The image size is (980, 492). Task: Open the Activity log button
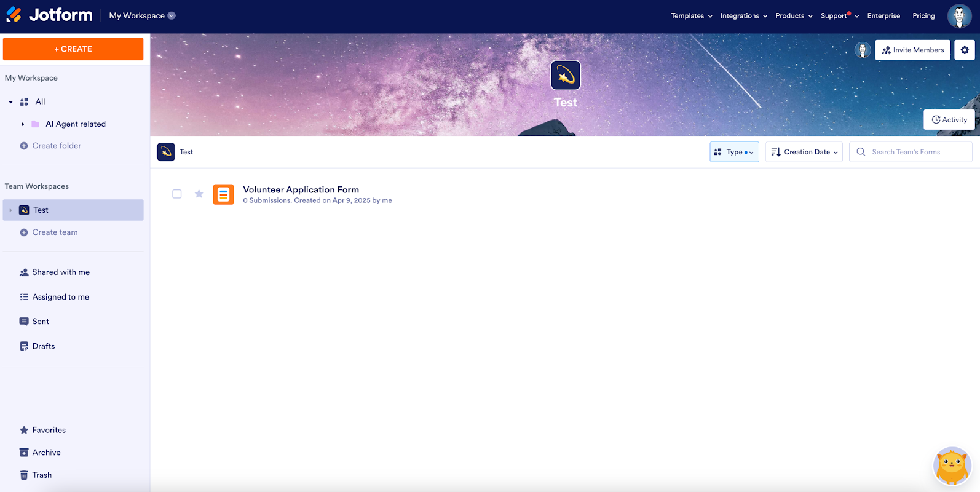(949, 120)
